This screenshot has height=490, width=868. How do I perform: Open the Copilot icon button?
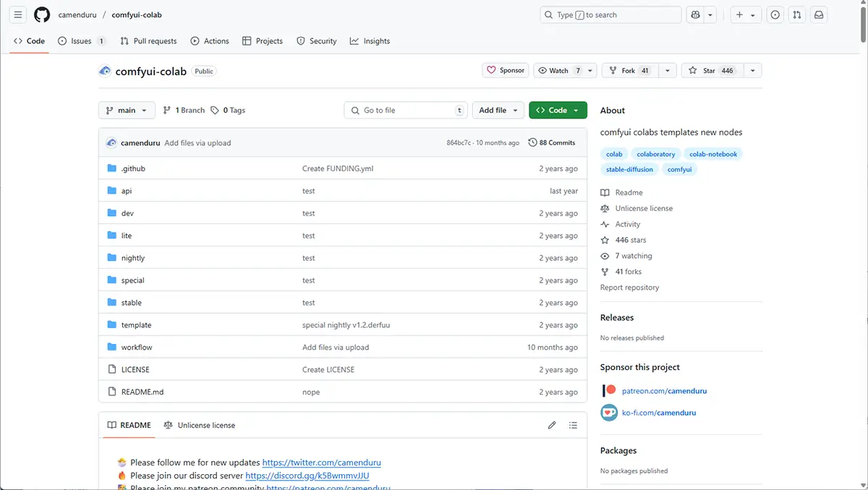point(696,14)
